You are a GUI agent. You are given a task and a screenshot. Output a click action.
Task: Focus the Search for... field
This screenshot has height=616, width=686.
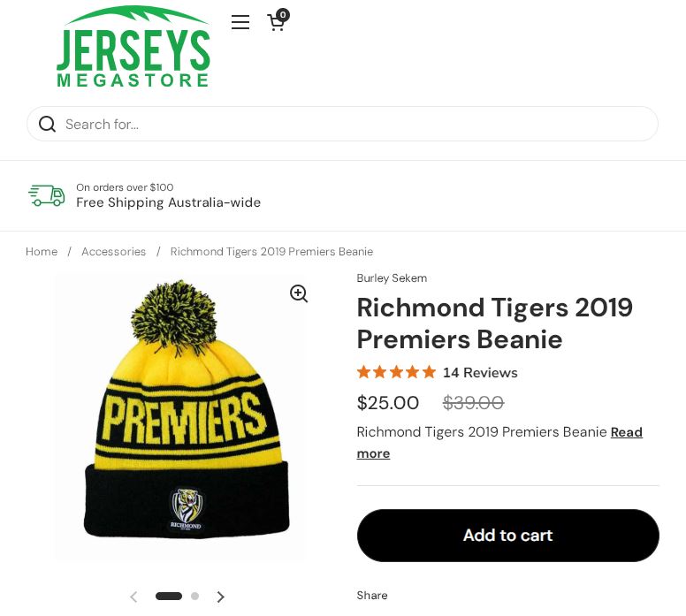click(354, 125)
